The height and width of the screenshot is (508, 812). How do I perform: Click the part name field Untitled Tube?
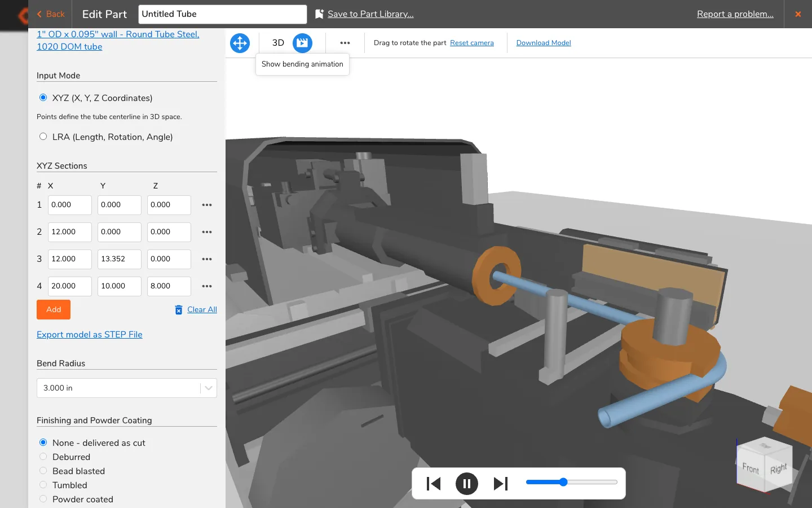[x=223, y=14]
